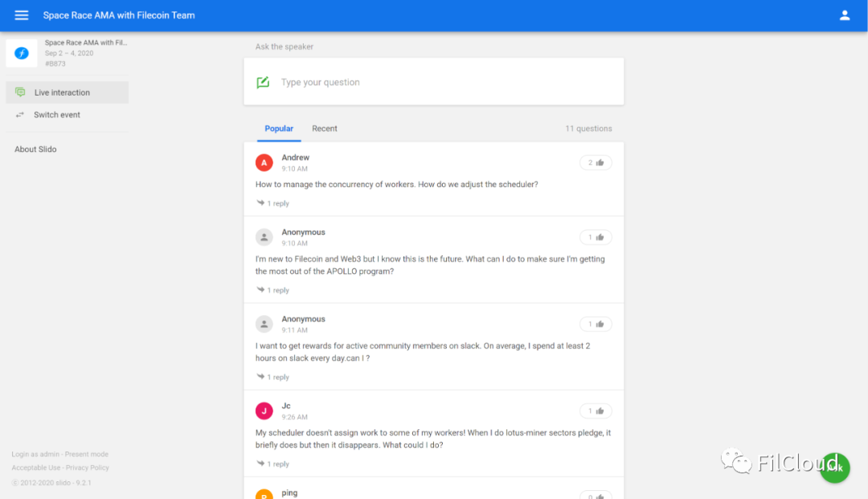Expand the reply under Jc's question
This screenshot has width=868, height=499.
tap(273, 464)
